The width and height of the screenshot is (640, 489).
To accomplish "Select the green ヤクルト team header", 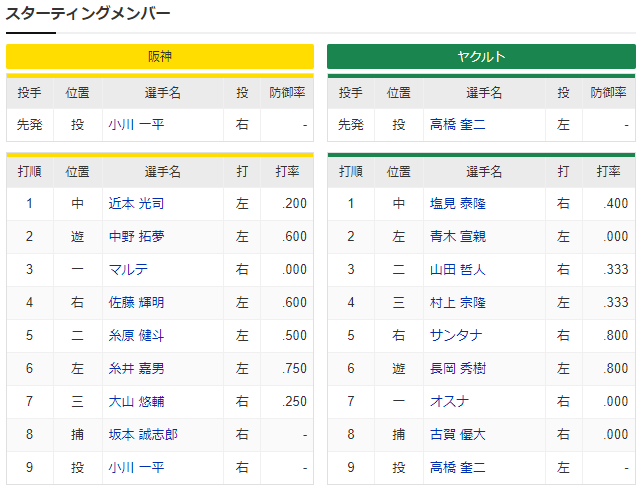I will (x=481, y=56).
